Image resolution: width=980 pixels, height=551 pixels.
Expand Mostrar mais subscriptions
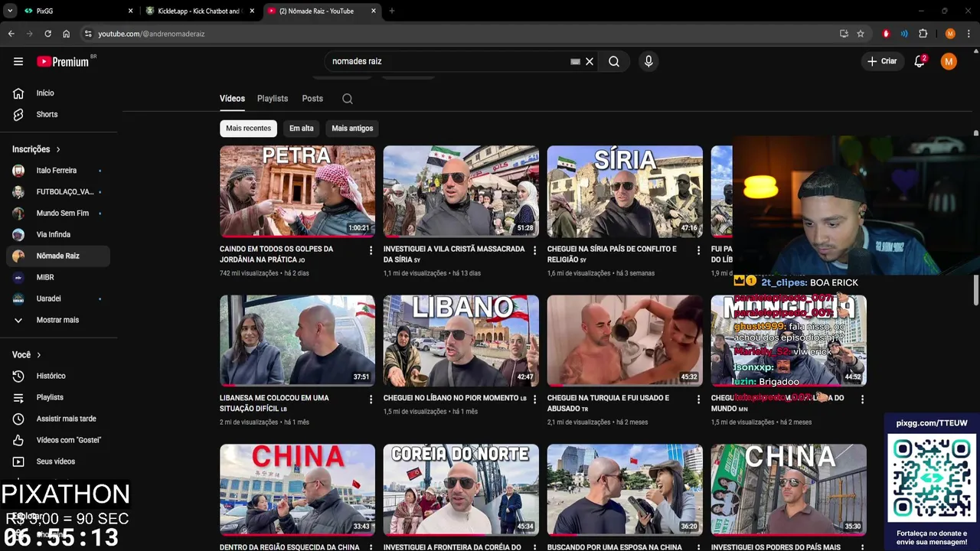pyautogui.click(x=58, y=320)
